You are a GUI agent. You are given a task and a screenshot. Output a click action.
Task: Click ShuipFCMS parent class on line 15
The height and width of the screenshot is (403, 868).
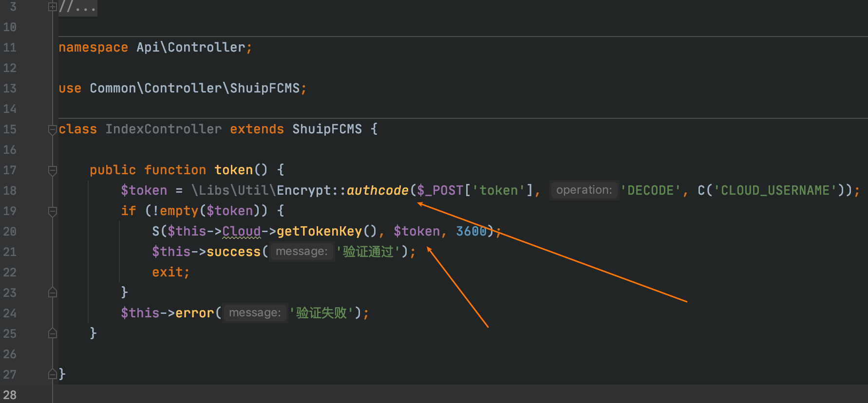[327, 129]
